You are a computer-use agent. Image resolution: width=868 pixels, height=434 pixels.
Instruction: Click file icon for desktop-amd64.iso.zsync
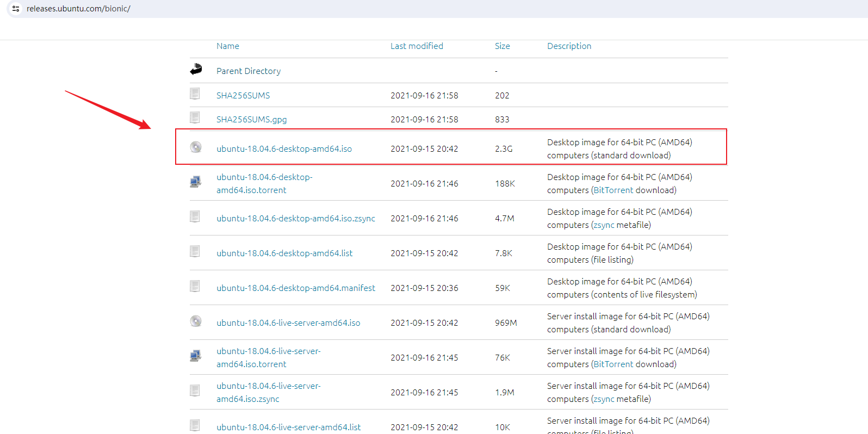(x=195, y=216)
